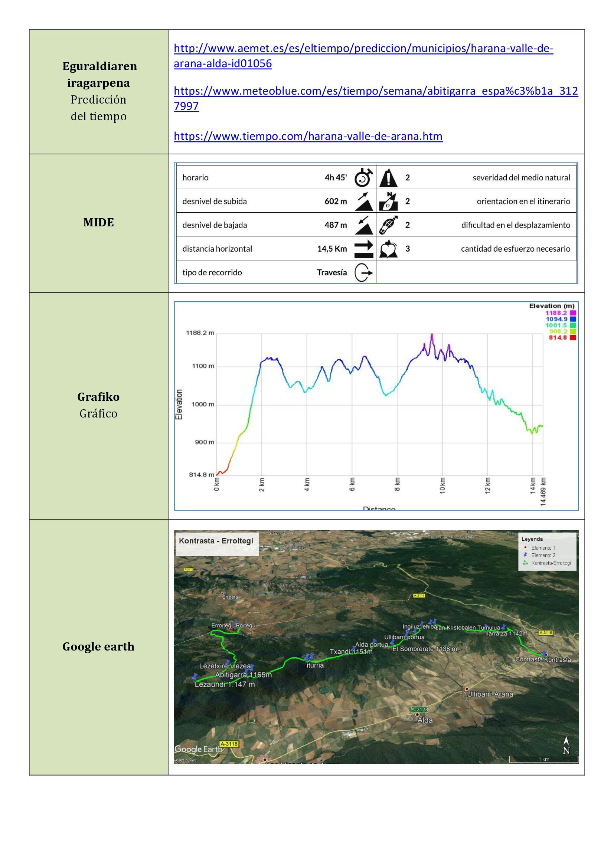This screenshot has height=868, width=614.
Task: Click the magenta 1188.2 elevation legend swatch
Action: click(x=573, y=312)
